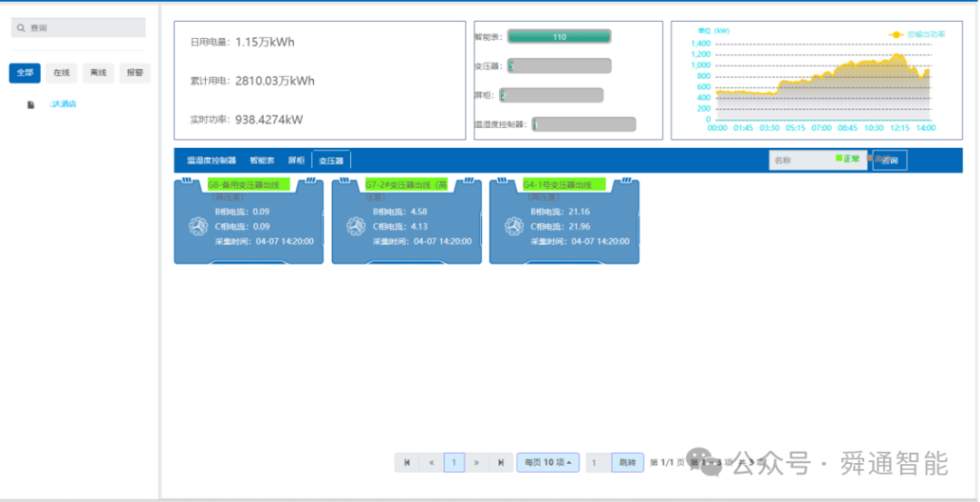The height and width of the screenshot is (502, 980).
Task: Go to first page with pagination icon
Action: pyautogui.click(x=407, y=463)
